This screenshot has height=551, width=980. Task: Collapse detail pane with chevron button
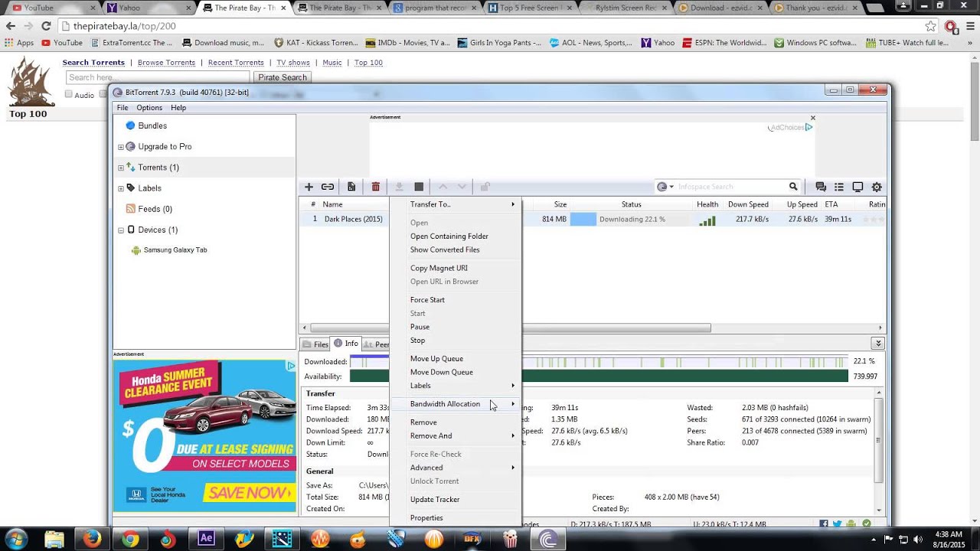pos(878,344)
